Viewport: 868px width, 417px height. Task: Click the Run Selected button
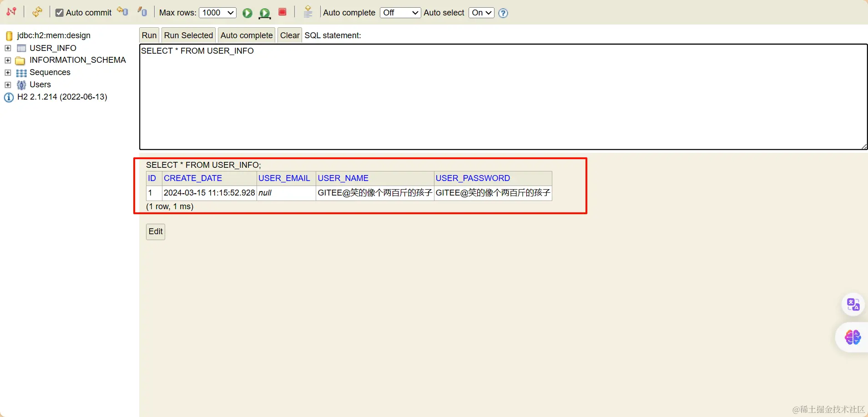click(188, 35)
